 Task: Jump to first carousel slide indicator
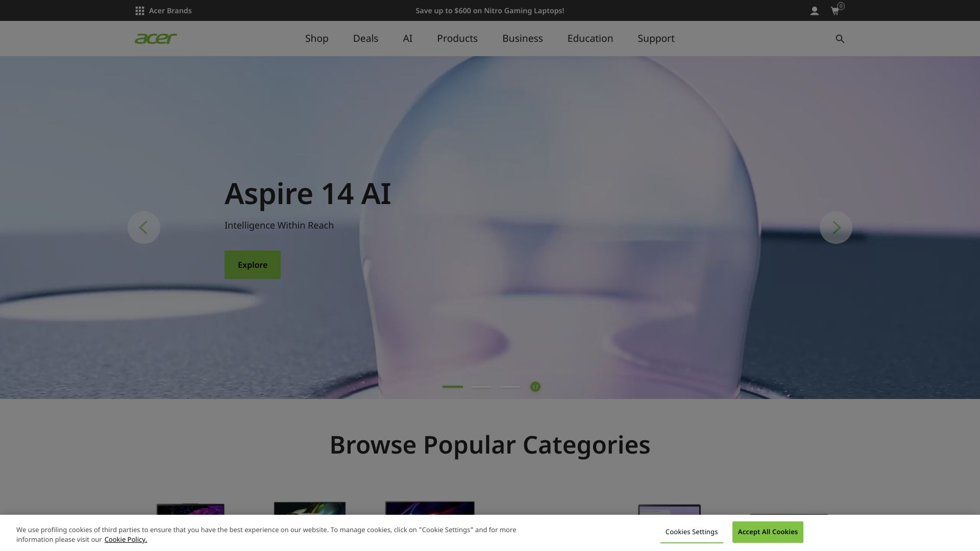[453, 387]
